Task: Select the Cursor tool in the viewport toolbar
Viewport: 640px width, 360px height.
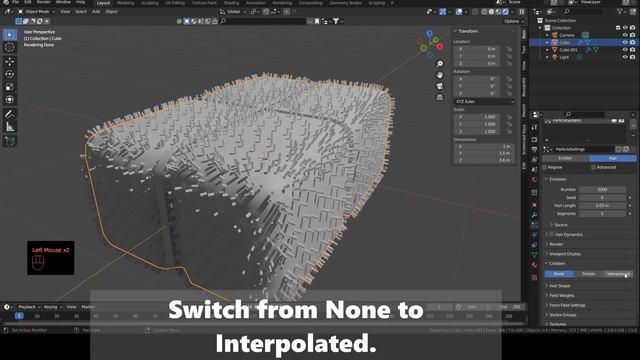Action: tap(10, 47)
